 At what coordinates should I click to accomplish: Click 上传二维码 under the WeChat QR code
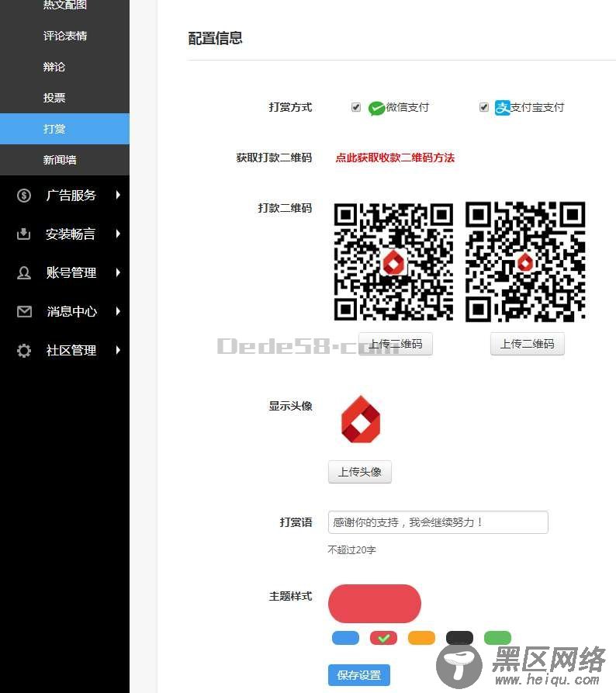(396, 344)
